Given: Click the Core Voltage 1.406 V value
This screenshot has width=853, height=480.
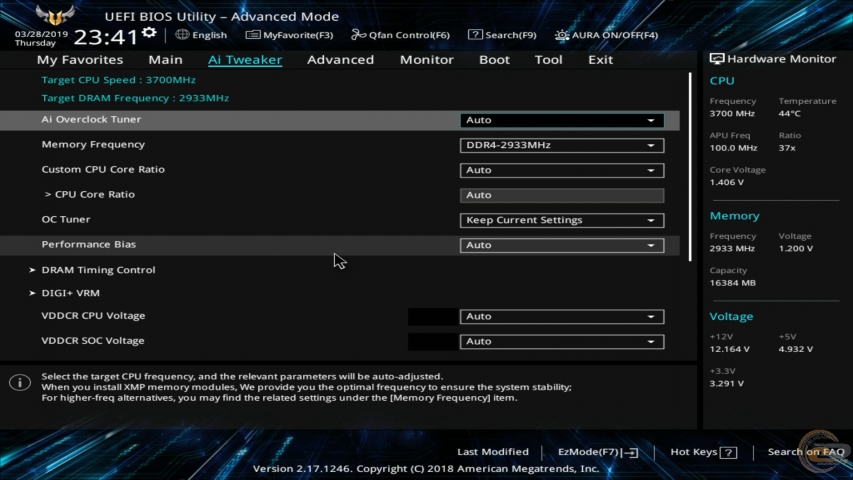Looking at the screenshot, I should coord(726,182).
